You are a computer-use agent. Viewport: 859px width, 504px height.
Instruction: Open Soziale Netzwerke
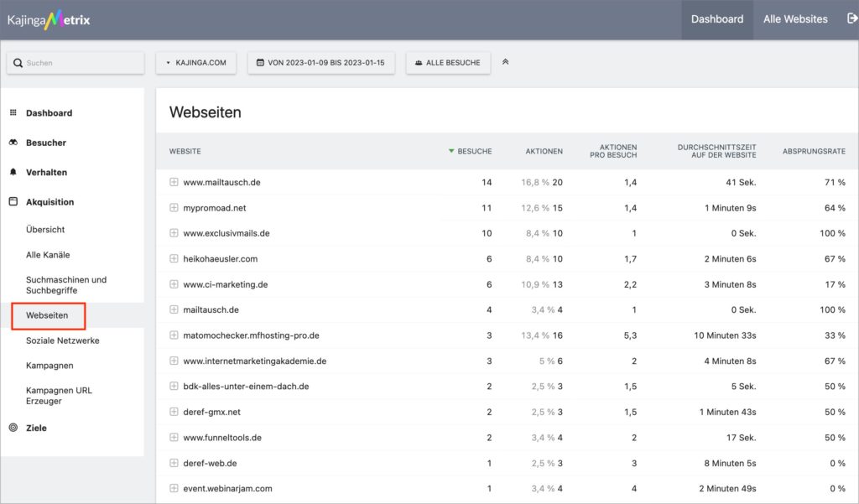point(62,340)
